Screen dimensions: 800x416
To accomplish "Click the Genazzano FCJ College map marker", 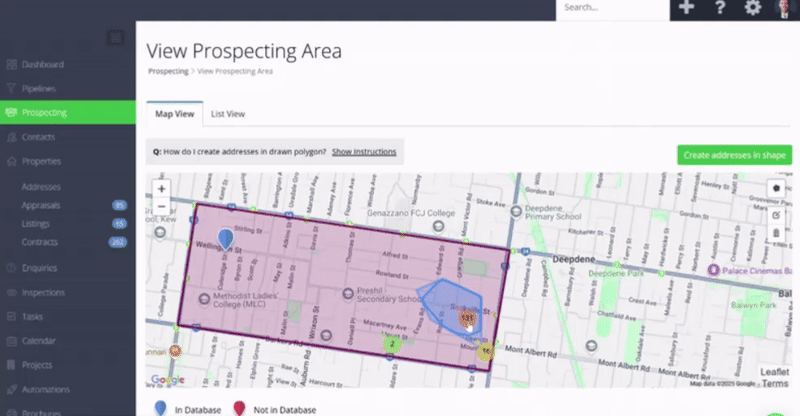I will coord(438,226).
